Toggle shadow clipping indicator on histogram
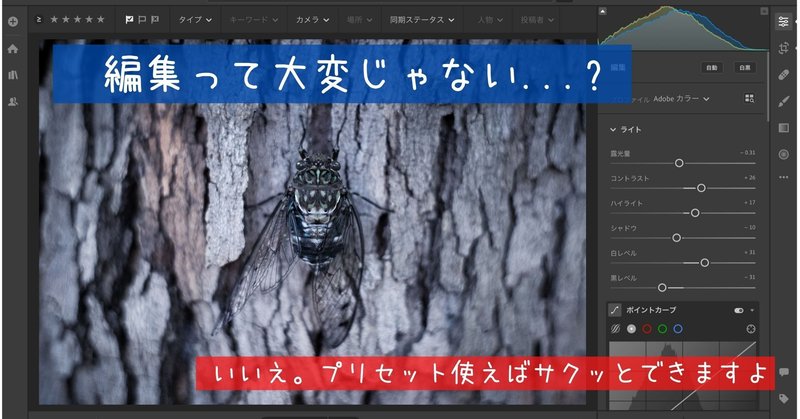 tap(603, 11)
